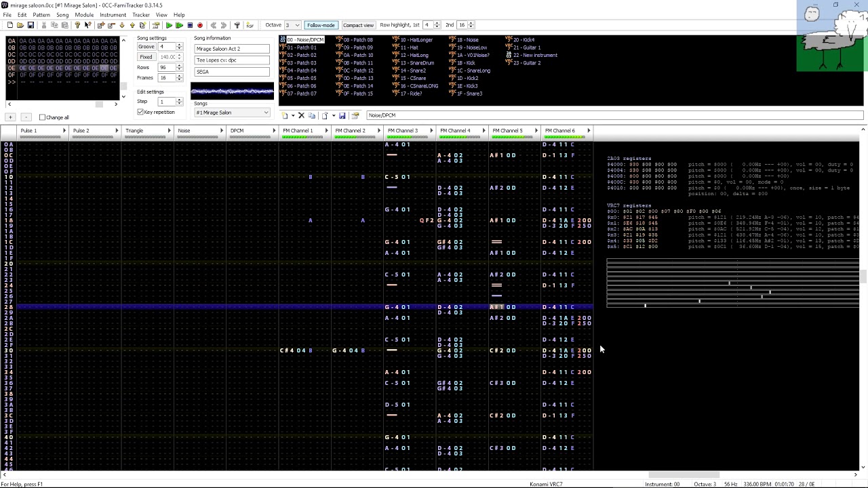The width and height of the screenshot is (868, 488).
Task: Open the Tracker menu
Action: 141,15
